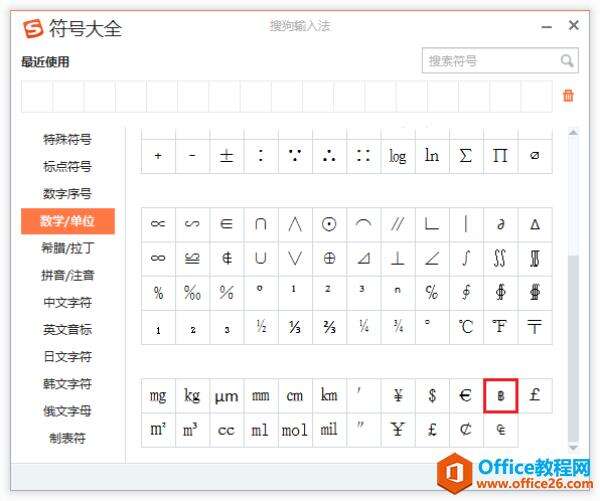Image resolution: width=600 pixels, height=501 pixels.
Task: Insert the ½ fraction symbol
Action: coord(260,326)
